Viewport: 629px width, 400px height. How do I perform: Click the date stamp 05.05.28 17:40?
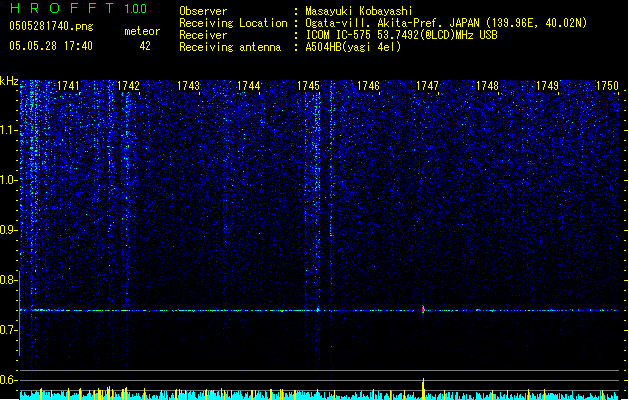pyautogui.click(x=51, y=46)
